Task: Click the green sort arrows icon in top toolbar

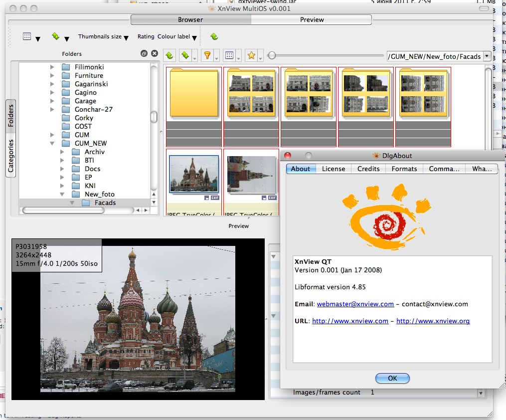Action: (55, 36)
